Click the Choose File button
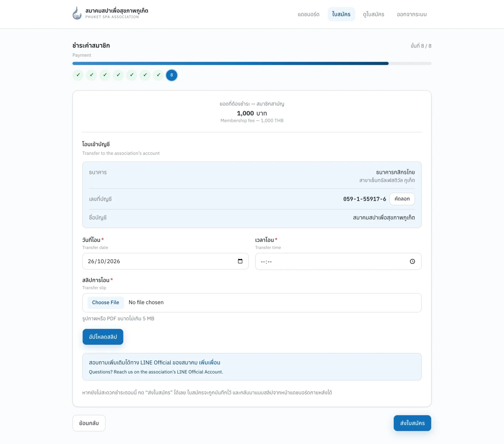Screen dimensions: 504x444 pos(106,303)
